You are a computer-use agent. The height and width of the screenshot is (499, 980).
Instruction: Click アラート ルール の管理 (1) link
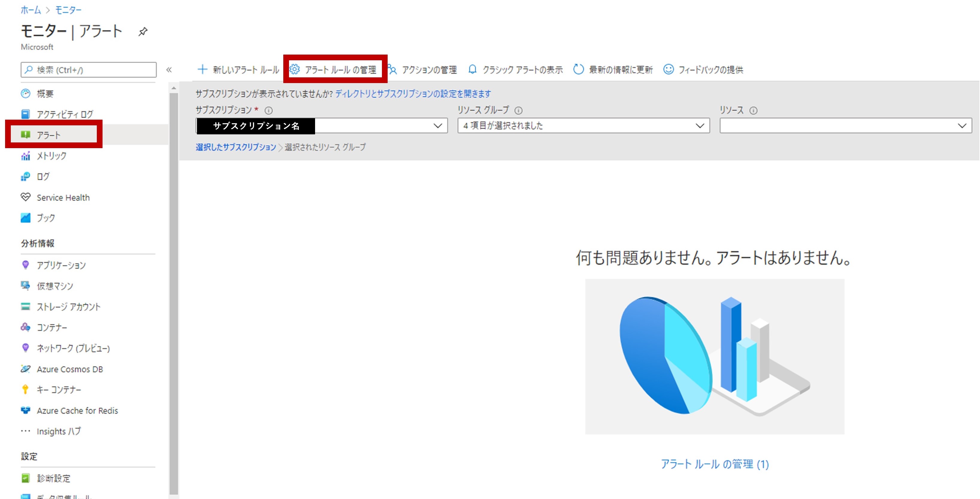(714, 464)
